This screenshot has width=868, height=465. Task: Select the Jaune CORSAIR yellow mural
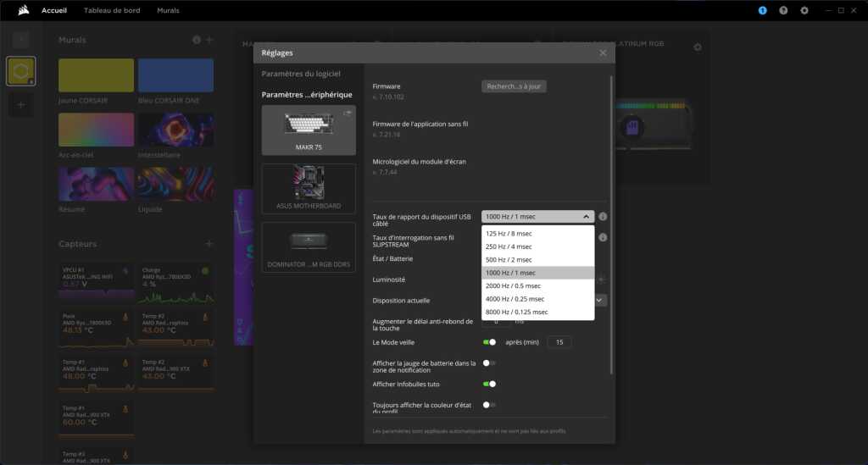[x=97, y=75]
